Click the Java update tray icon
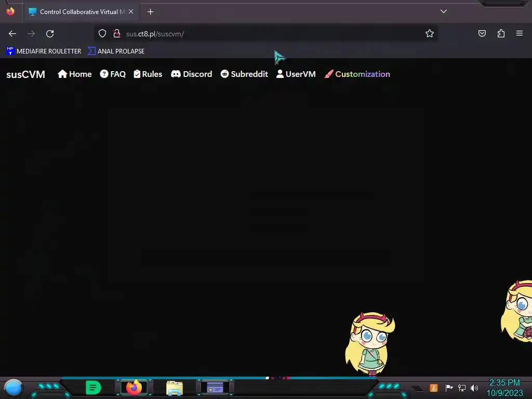 [434, 388]
